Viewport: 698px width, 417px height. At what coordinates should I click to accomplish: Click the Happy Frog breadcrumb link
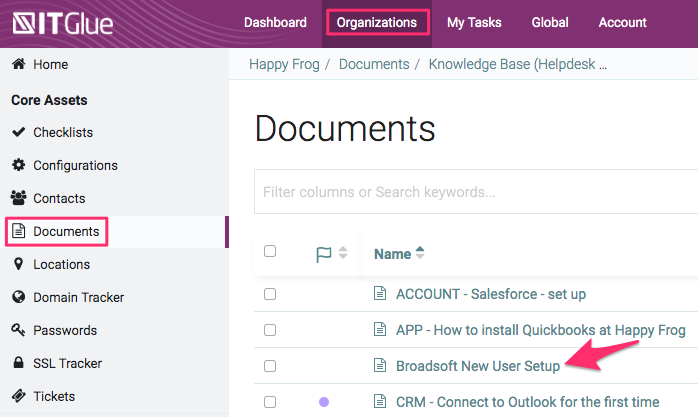pyautogui.click(x=284, y=64)
